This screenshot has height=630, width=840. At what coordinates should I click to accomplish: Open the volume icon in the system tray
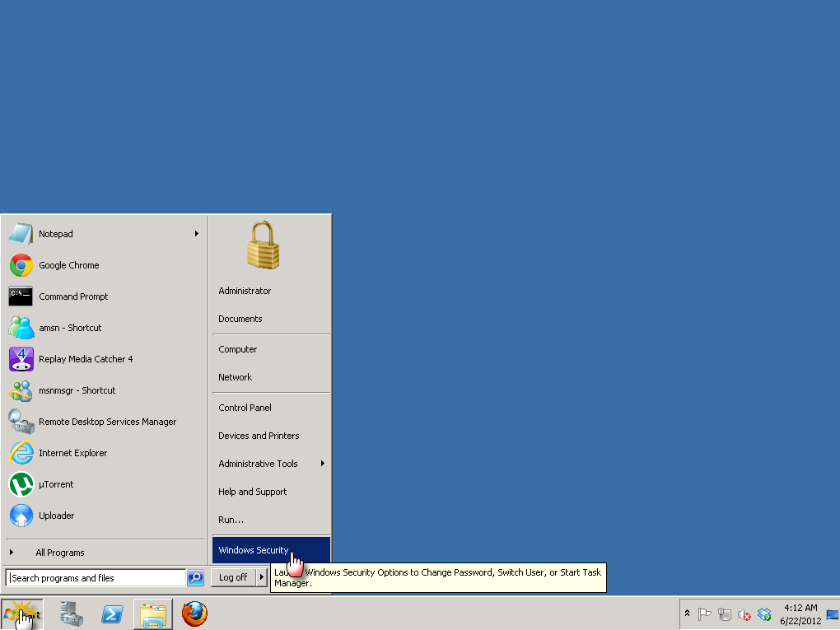(x=744, y=614)
